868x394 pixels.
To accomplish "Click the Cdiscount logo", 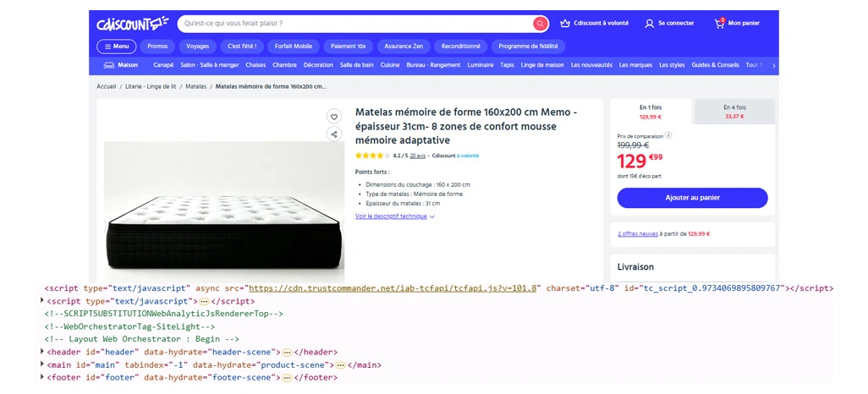I will [132, 24].
